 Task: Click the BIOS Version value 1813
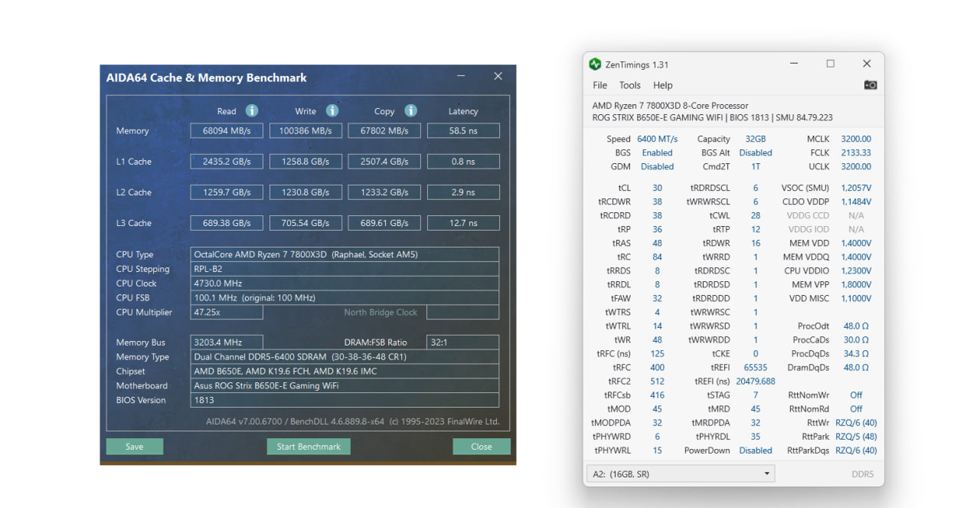click(345, 401)
